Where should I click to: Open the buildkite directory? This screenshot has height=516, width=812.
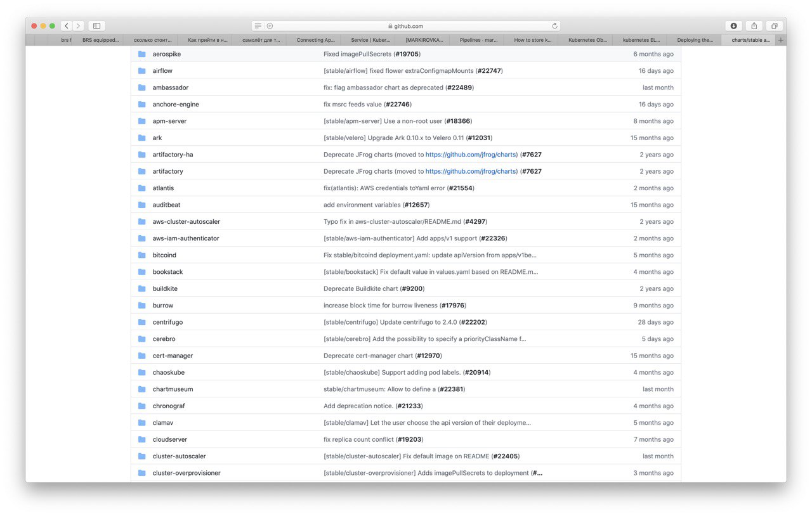165,288
